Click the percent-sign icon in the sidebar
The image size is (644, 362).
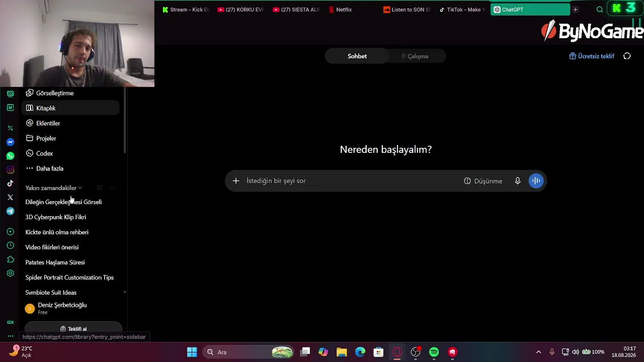pos(10,128)
